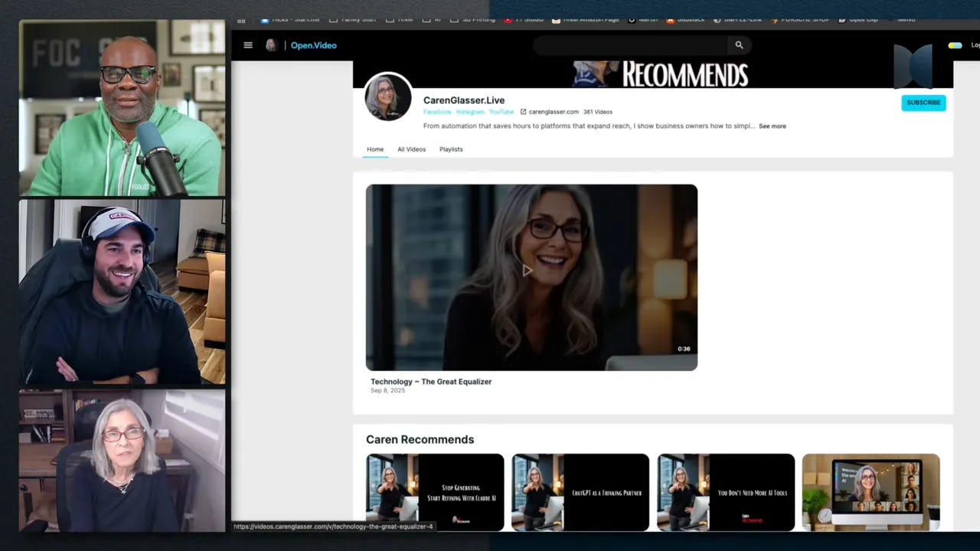Open the hamburger navigation menu on Open.Video
The height and width of the screenshot is (551, 980).
pyautogui.click(x=248, y=45)
